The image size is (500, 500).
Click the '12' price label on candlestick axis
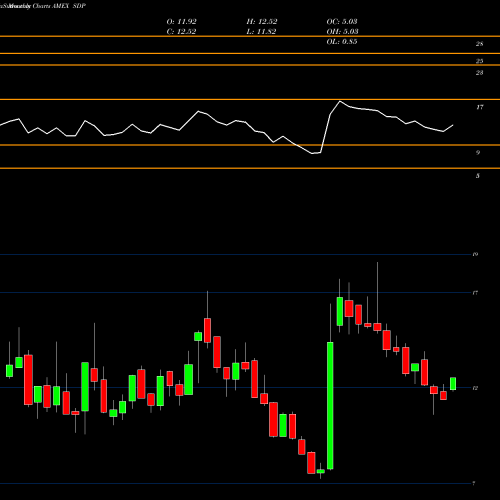[x=475, y=388]
